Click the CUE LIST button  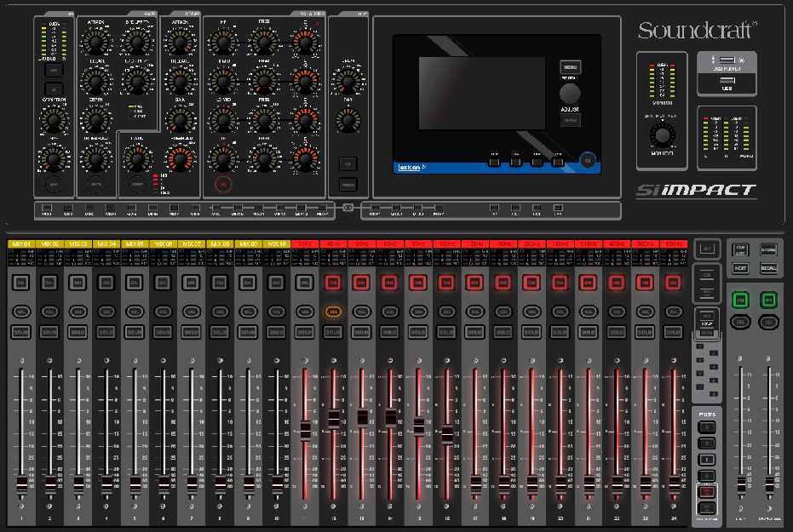click(x=740, y=249)
